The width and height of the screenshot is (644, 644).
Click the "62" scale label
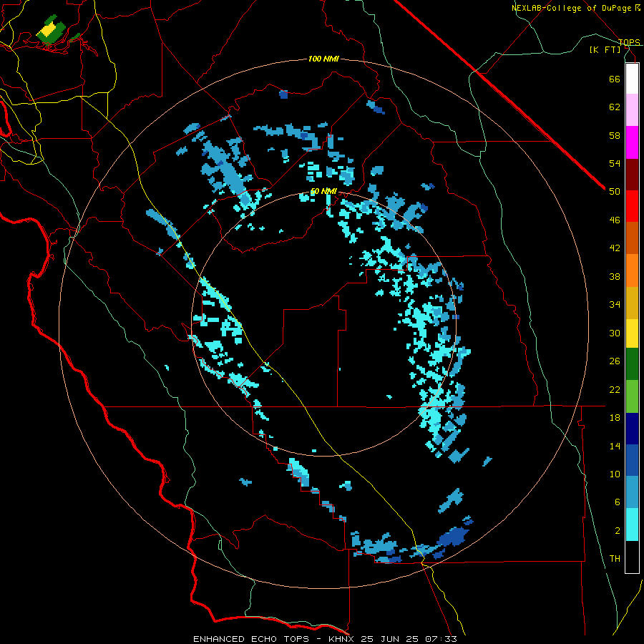(615, 107)
